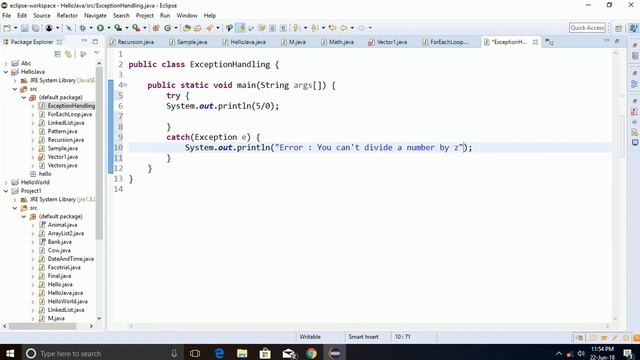Click the New Java Class icon
Screen dimensions: 640x360
pos(168,28)
